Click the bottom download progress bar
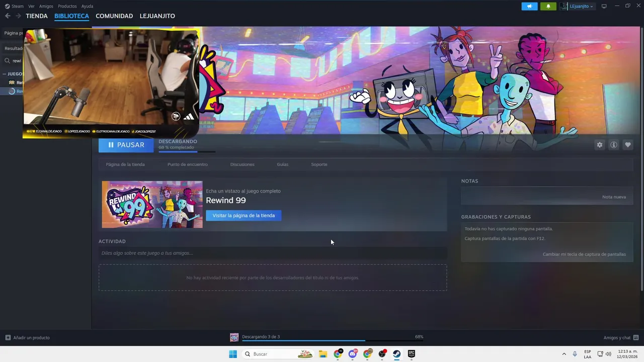The image size is (644, 362). 333,341
